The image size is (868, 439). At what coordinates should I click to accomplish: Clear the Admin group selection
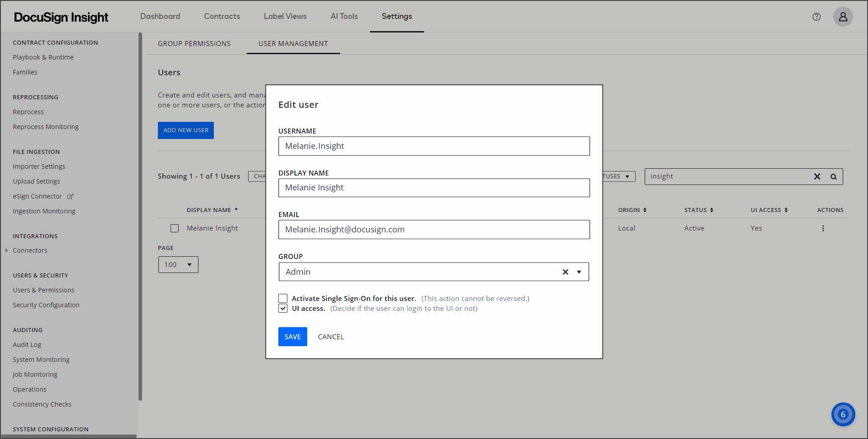click(x=565, y=272)
